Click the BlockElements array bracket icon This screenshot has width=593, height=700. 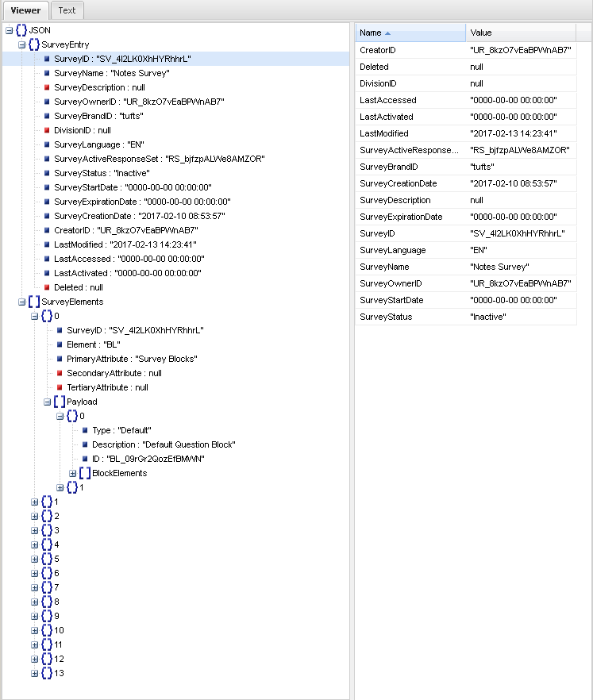85,473
